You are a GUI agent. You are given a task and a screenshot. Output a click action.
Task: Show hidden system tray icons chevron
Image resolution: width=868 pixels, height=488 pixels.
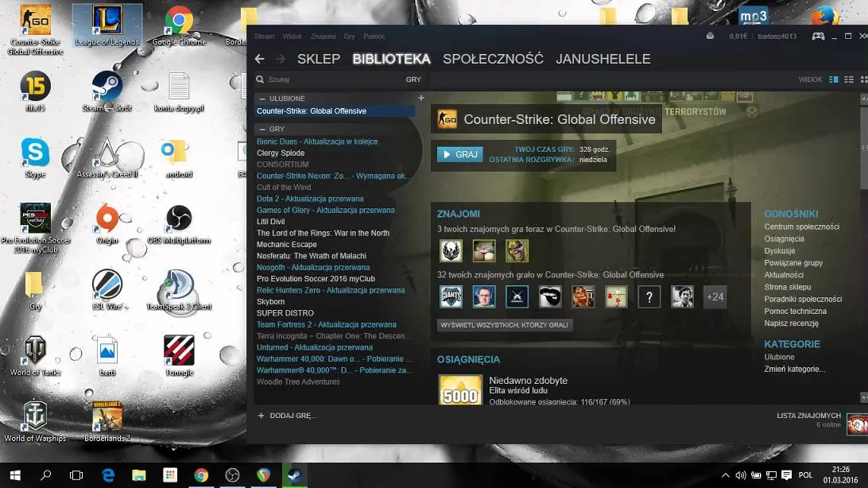pos(725,475)
